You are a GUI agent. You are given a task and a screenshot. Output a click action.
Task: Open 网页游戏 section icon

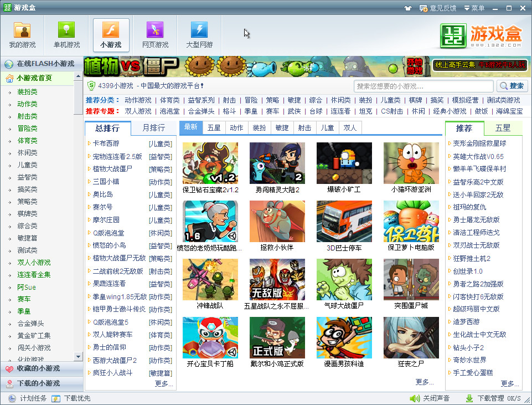pos(155,30)
